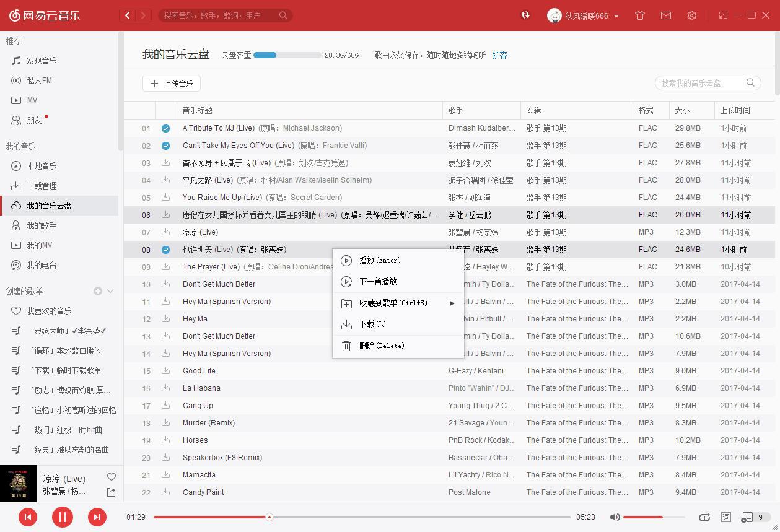
Task: Click the search magnifier in the top bar
Action: [x=283, y=15]
